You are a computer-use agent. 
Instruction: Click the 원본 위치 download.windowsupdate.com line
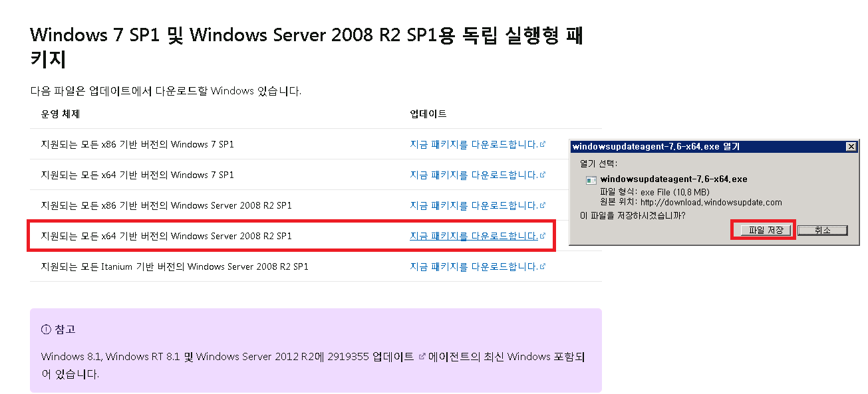pos(691,202)
